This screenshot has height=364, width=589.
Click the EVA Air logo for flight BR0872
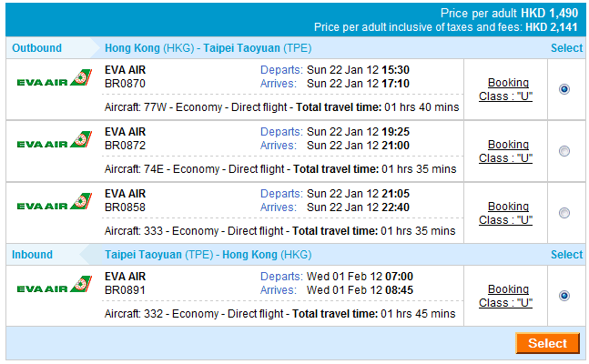point(55,143)
